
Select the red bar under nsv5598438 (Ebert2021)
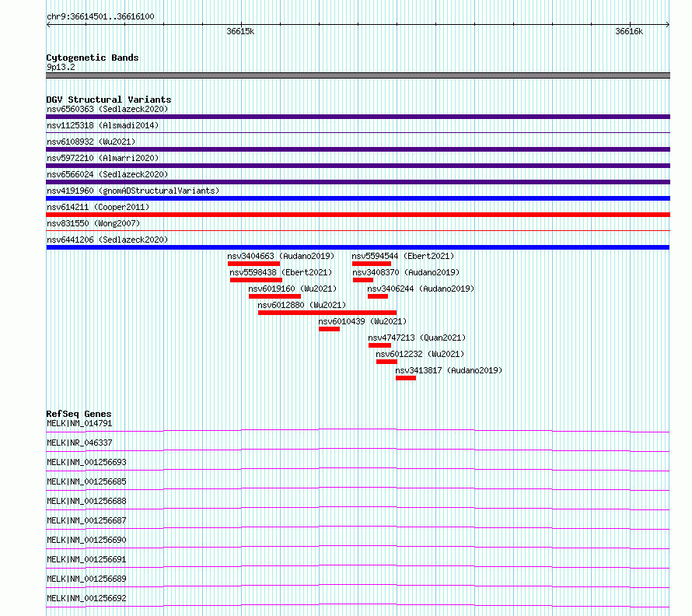click(256, 280)
